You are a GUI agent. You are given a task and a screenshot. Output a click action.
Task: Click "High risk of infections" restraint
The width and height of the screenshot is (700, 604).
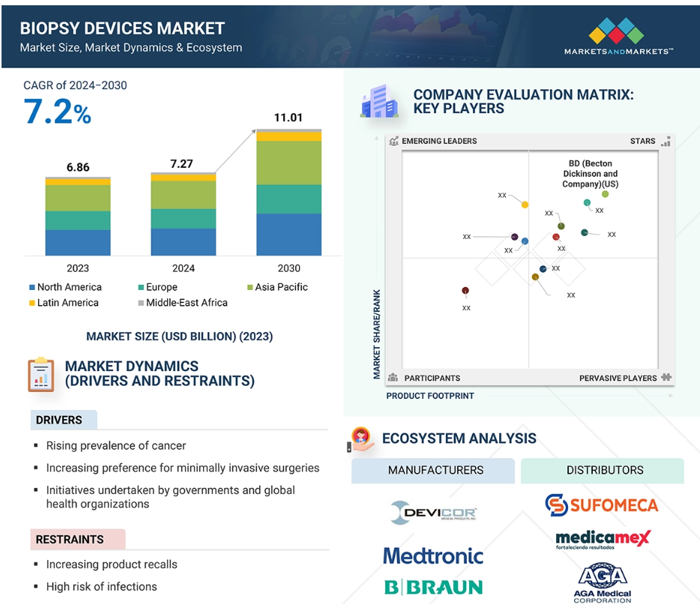(102, 587)
